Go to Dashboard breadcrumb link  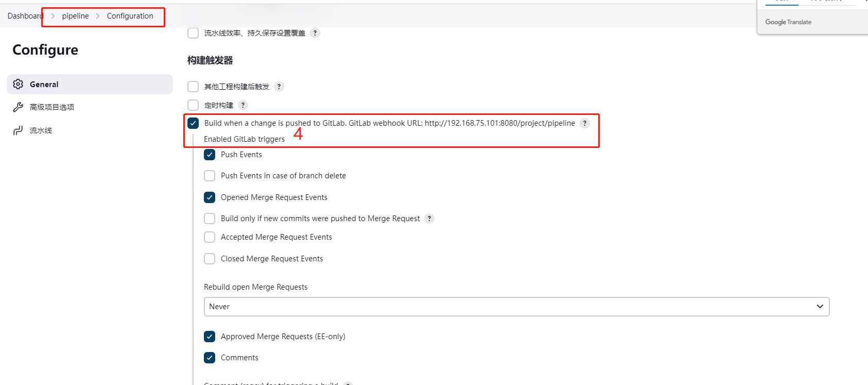25,16
